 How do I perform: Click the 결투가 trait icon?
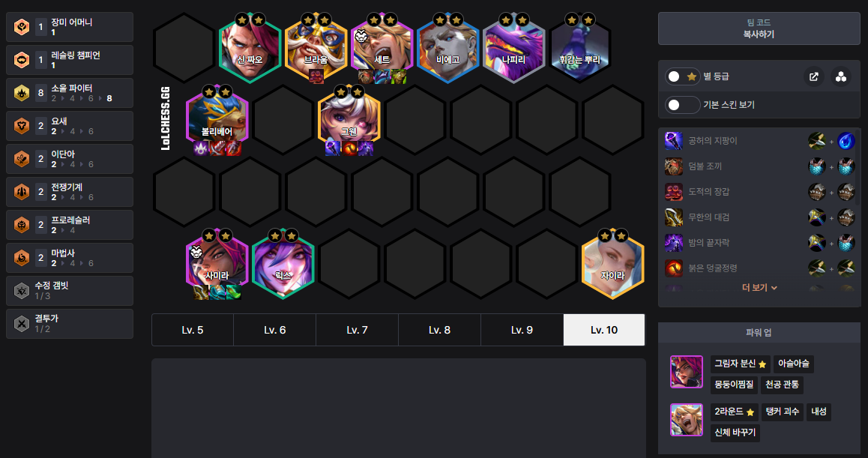[22, 323]
